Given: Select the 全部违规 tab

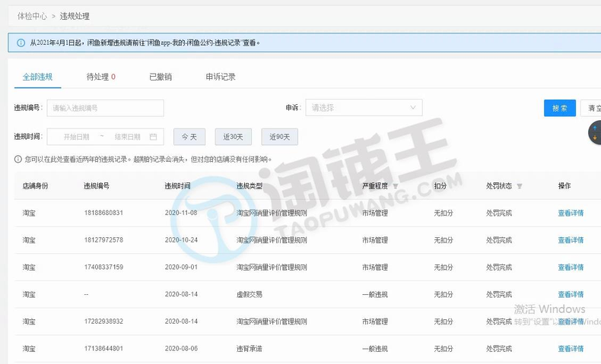Looking at the screenshot, I should click(x=38, y=77).
